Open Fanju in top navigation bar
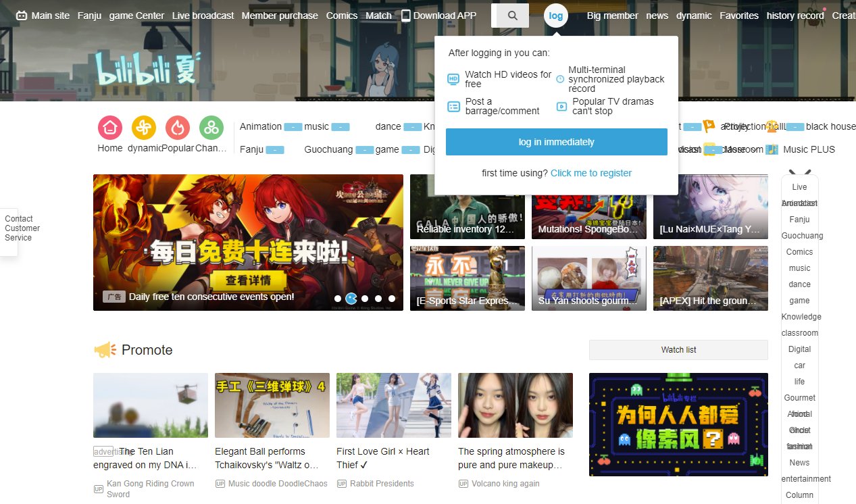Screen dimensions: 856x504 pos(89,16)
